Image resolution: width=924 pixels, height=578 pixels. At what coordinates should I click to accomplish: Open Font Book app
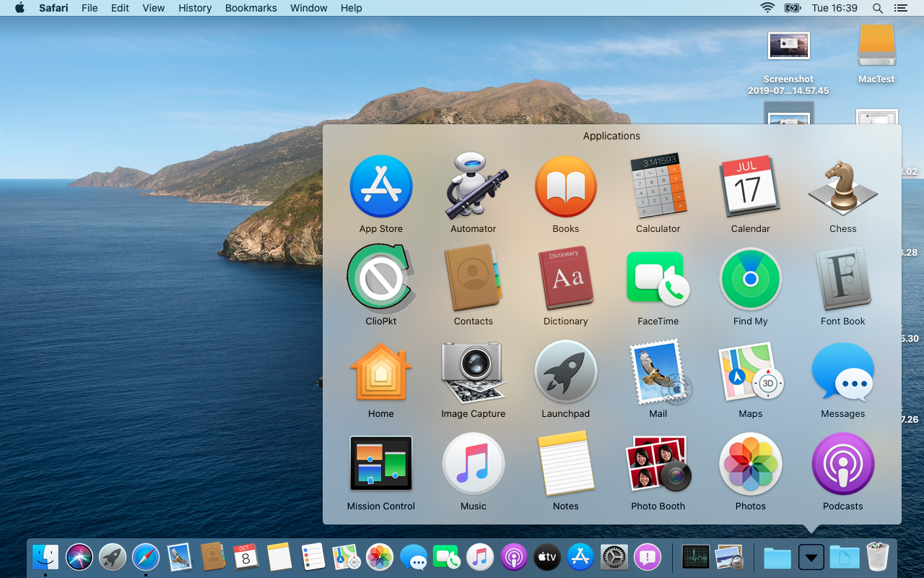click(843, 279)
